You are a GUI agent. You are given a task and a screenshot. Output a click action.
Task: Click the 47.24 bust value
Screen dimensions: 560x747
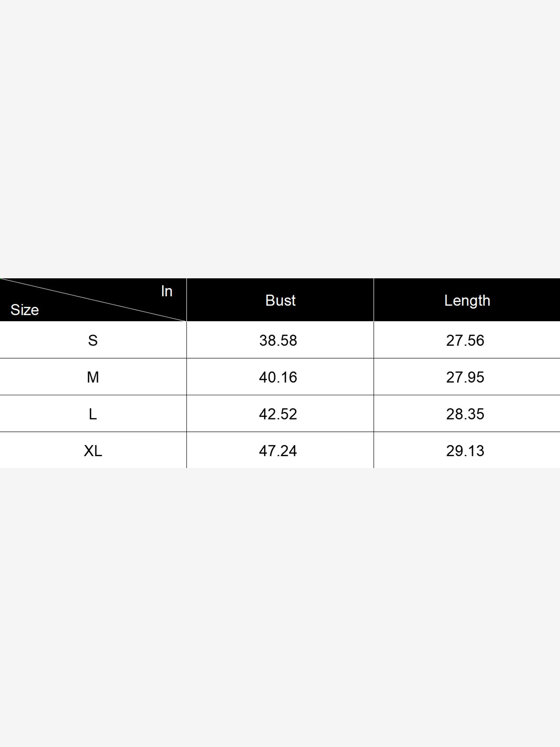pos(278,451)
